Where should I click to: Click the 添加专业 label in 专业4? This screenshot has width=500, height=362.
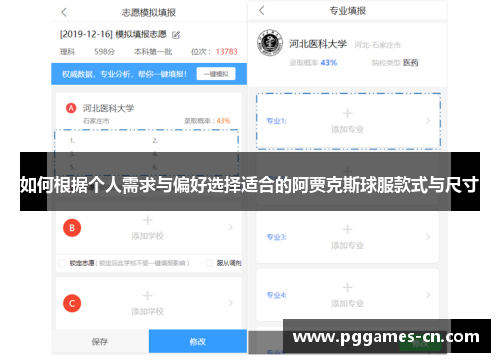point(347,304)
